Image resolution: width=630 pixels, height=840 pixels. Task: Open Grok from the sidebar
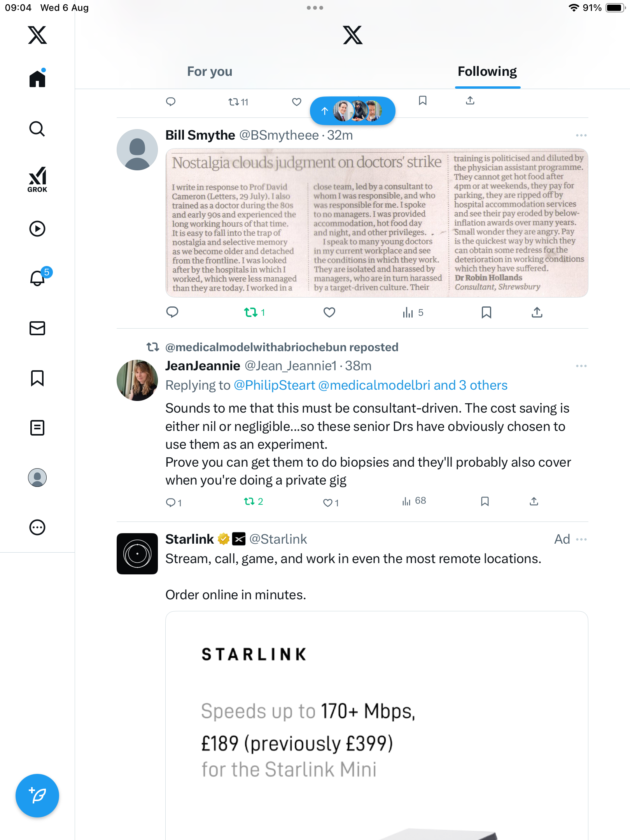click(x=37, y=179)
